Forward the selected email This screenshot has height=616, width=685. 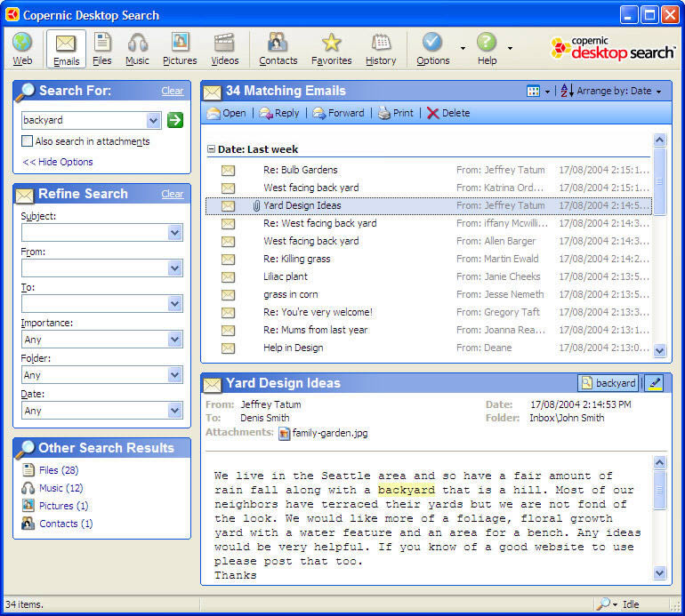pos(339,113)
